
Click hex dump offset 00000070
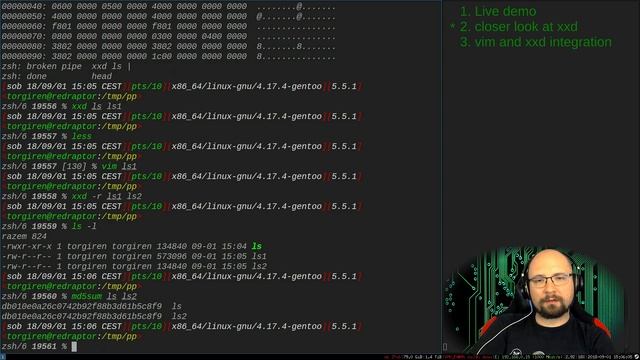24,37
